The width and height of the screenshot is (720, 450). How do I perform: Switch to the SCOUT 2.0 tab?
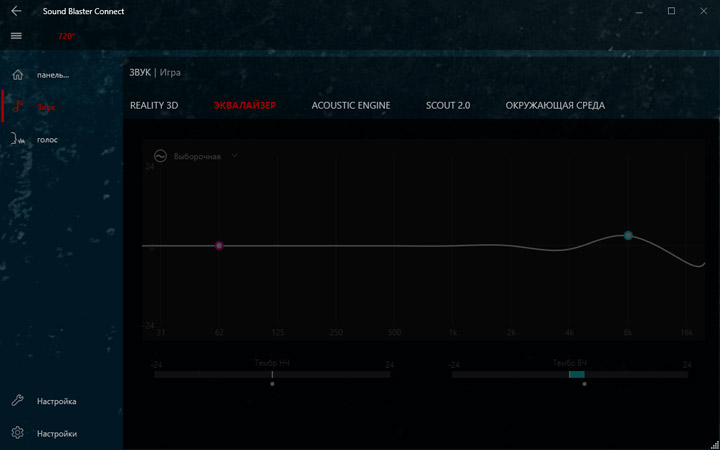[448, 105]
